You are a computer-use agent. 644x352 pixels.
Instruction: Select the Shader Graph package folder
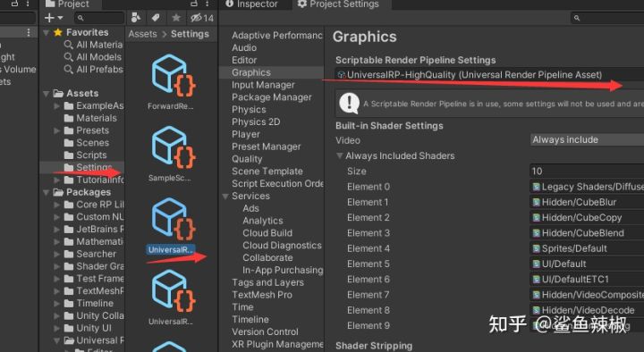tap(94, 266)
